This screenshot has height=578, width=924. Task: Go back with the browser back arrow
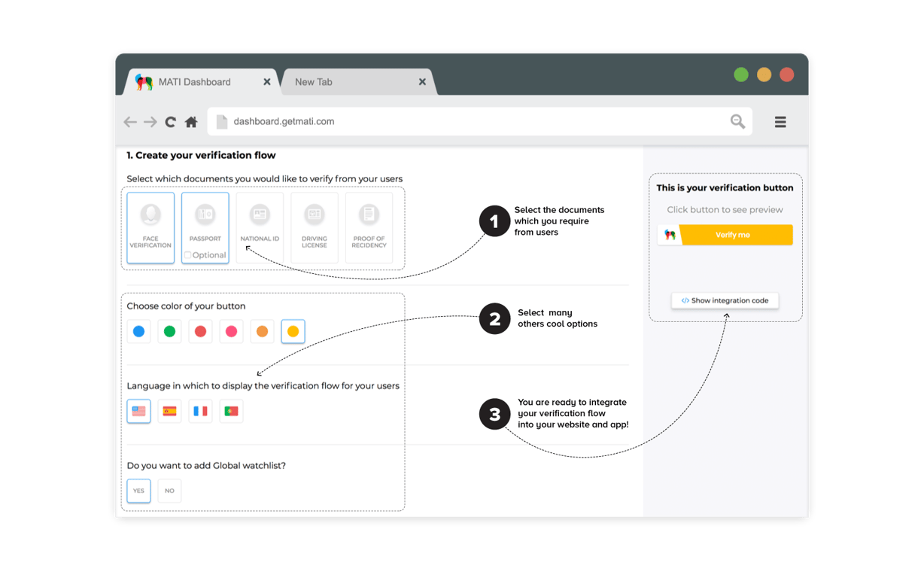(130, 122)
